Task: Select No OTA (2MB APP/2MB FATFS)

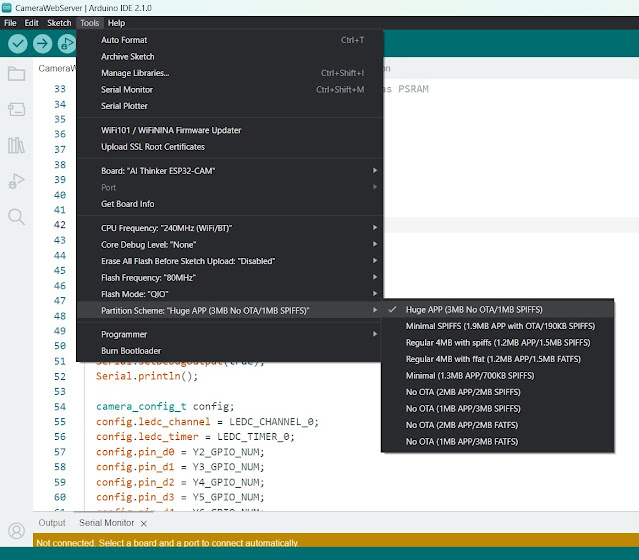Action: 498,425
